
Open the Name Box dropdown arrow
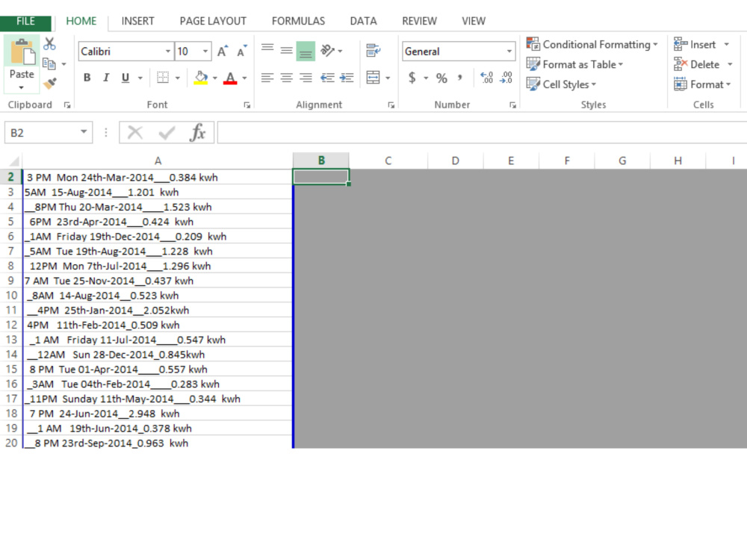[84, 132]
